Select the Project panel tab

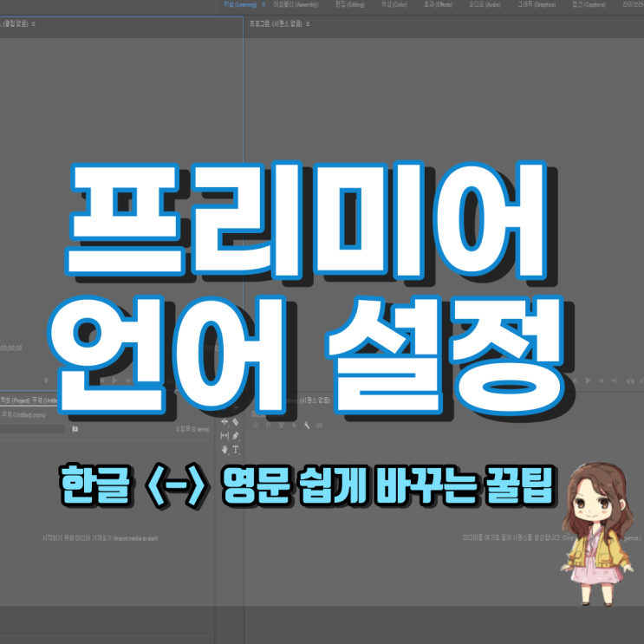[28, 400]
